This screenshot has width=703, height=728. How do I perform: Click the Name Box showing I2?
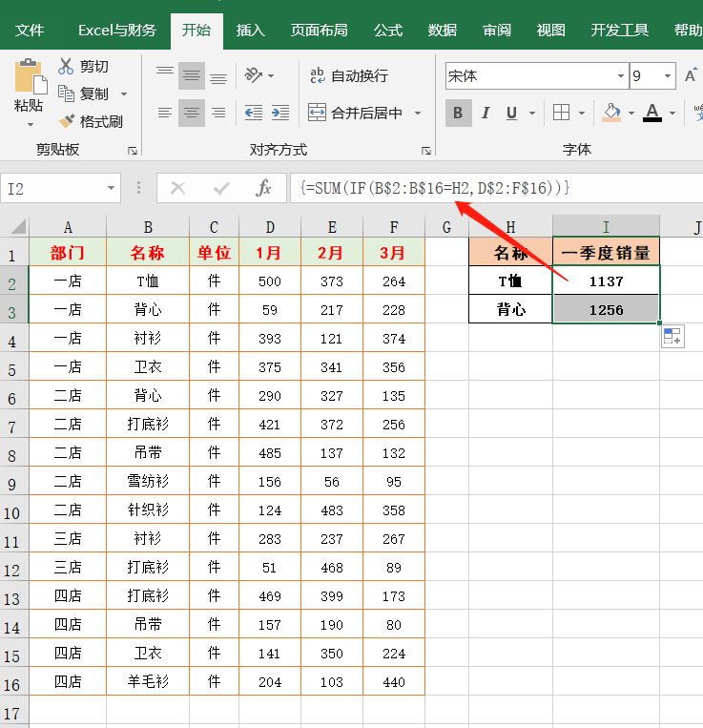pos(52,189)
